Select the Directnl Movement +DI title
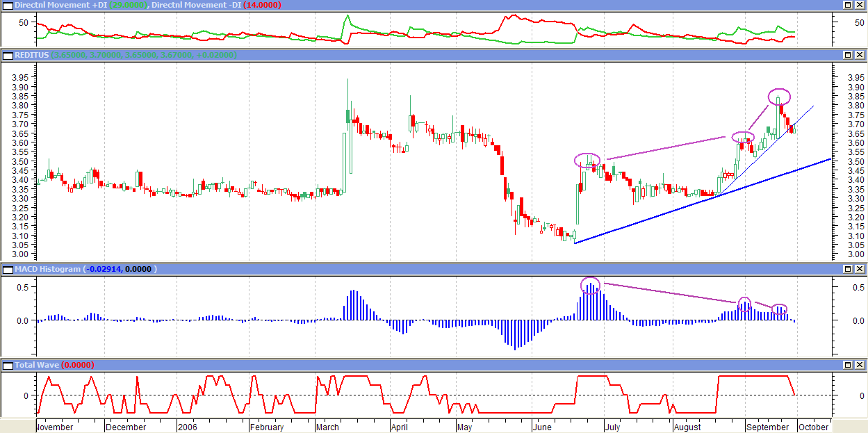This screenshot has height=433, width=868. coord(60,5)
